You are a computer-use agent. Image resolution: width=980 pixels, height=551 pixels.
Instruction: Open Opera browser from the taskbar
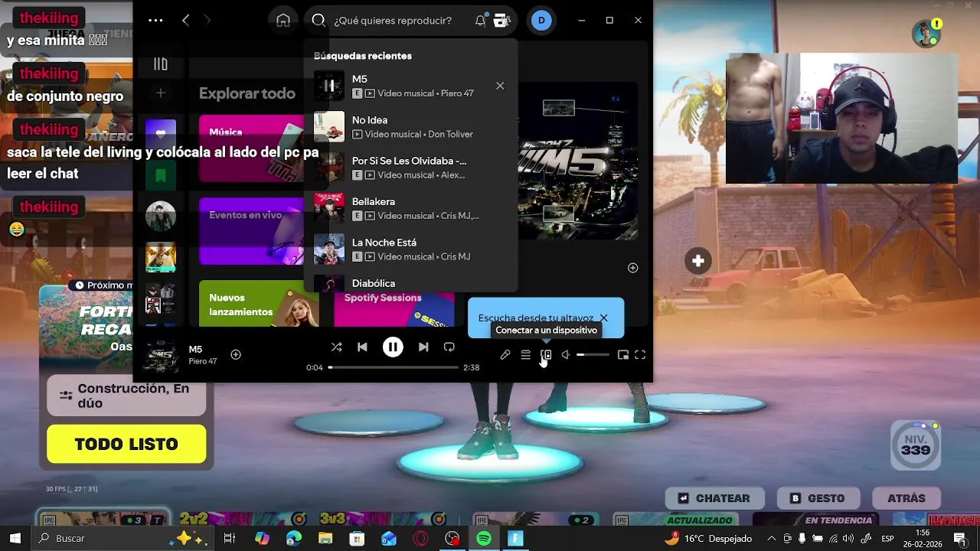pos(420,539)
